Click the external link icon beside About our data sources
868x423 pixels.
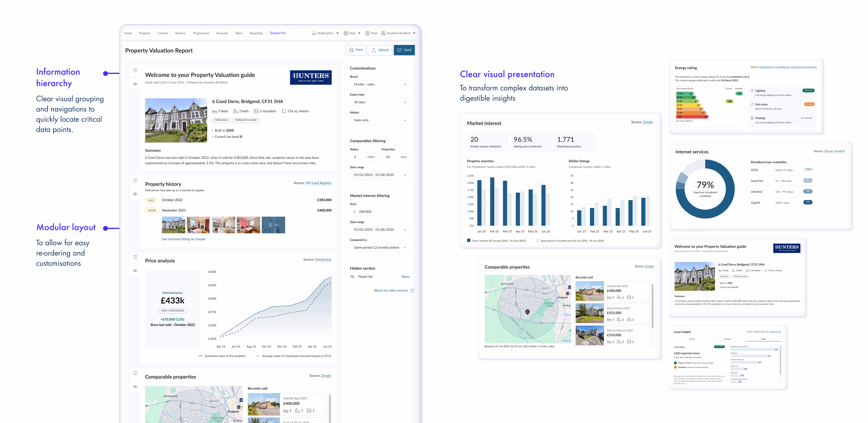[x=412, y=290]
